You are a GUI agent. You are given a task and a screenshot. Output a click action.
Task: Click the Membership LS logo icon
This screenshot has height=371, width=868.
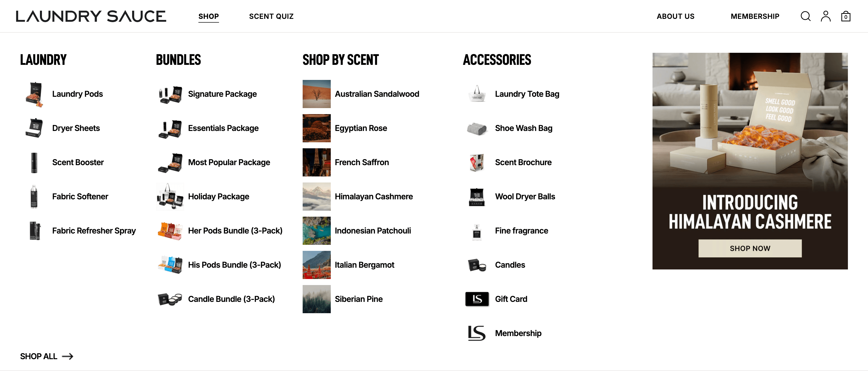point(476,333)
